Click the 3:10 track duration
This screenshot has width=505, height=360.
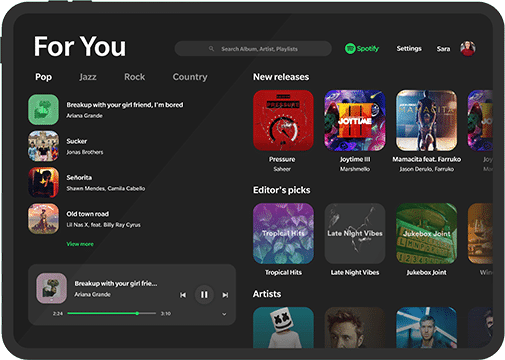click(x=166, y=314)
